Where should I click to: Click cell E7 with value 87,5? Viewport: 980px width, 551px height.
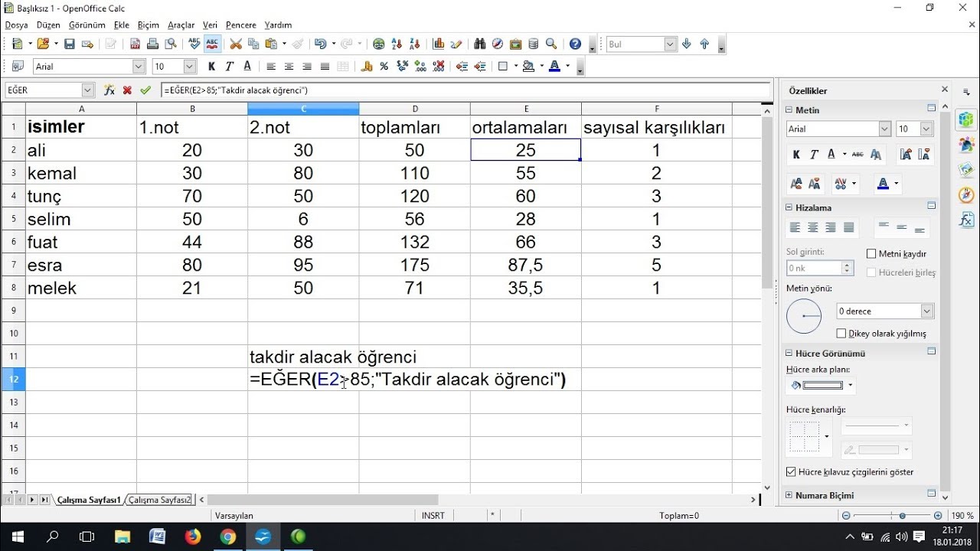tap(526, 265)
